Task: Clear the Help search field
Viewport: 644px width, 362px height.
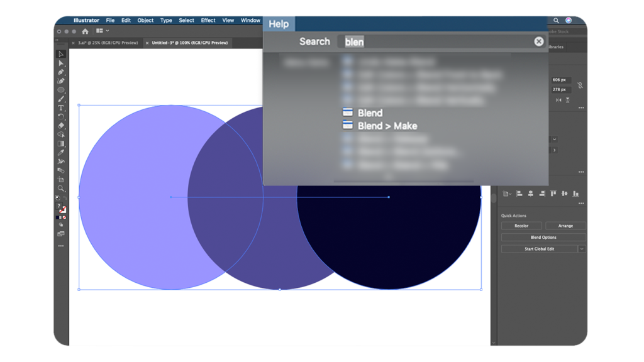Action: point(539,41)
